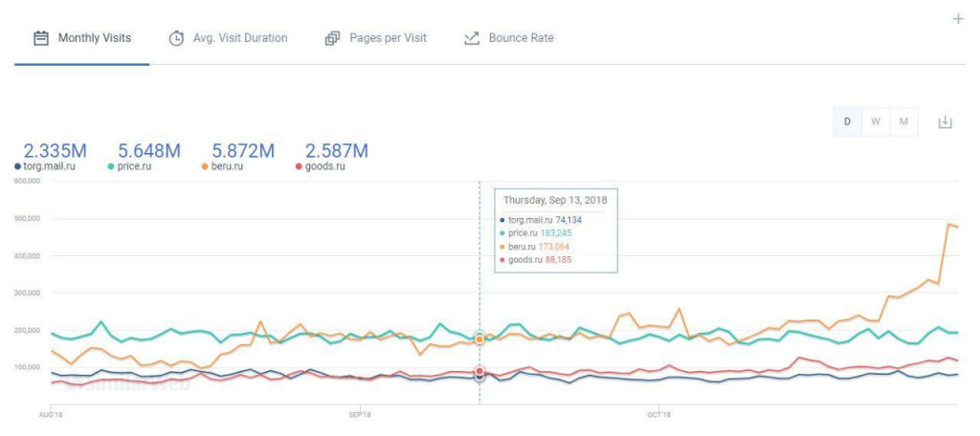The image size is (980, 436).
Task: Switch to monthly view with M button
Action: tap(902, 121)
